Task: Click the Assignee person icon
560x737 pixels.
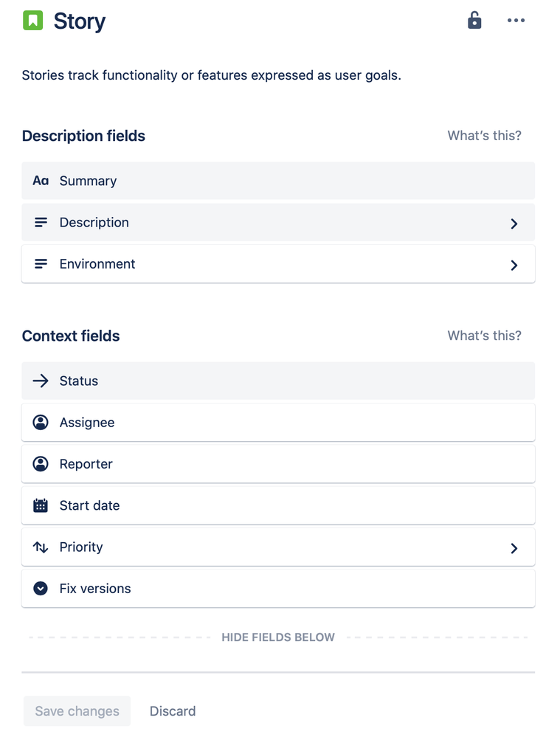Action: coord(41,422)
